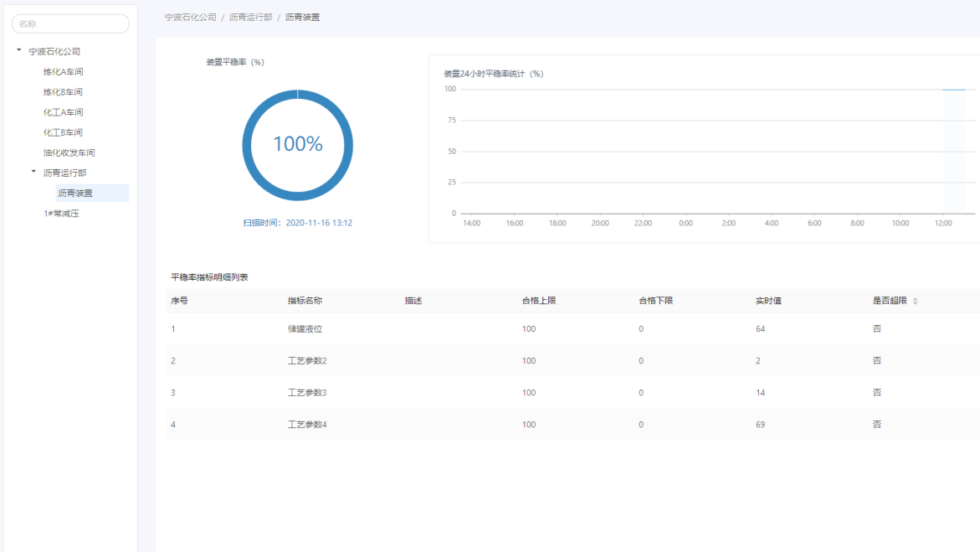Click 沥青运行部 in the breadcrumb

click(250, 17)
